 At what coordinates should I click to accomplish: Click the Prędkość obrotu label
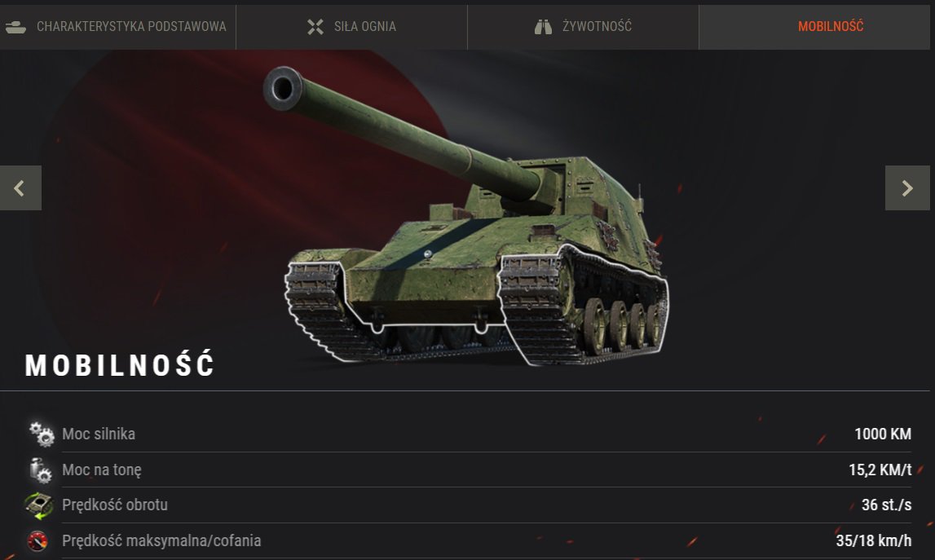pos(114,505)
